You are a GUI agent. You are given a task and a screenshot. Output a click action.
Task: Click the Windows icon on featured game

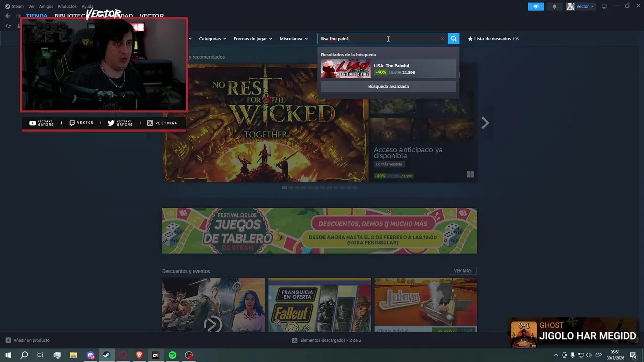pyautogui.click(x=470, y=174)
